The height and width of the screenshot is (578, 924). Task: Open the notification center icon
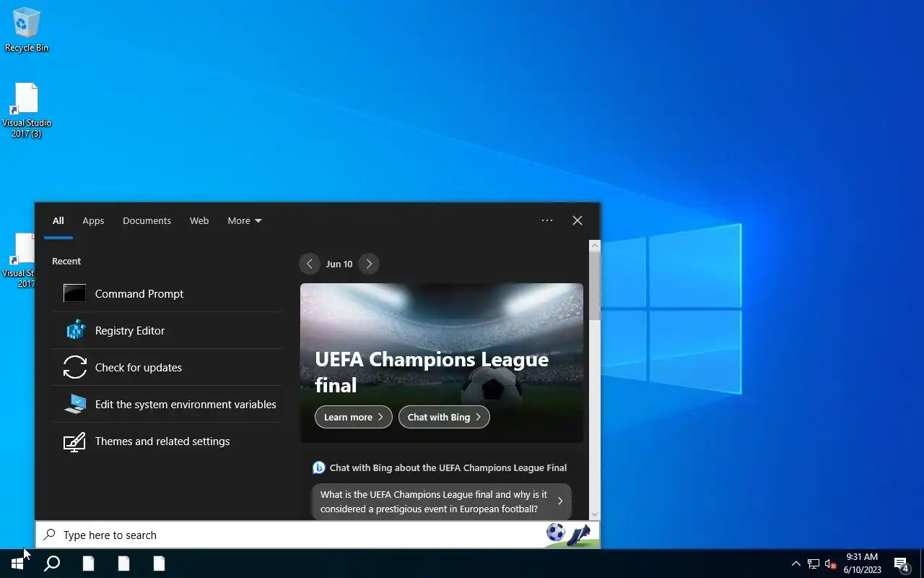[x=901, y=564]
